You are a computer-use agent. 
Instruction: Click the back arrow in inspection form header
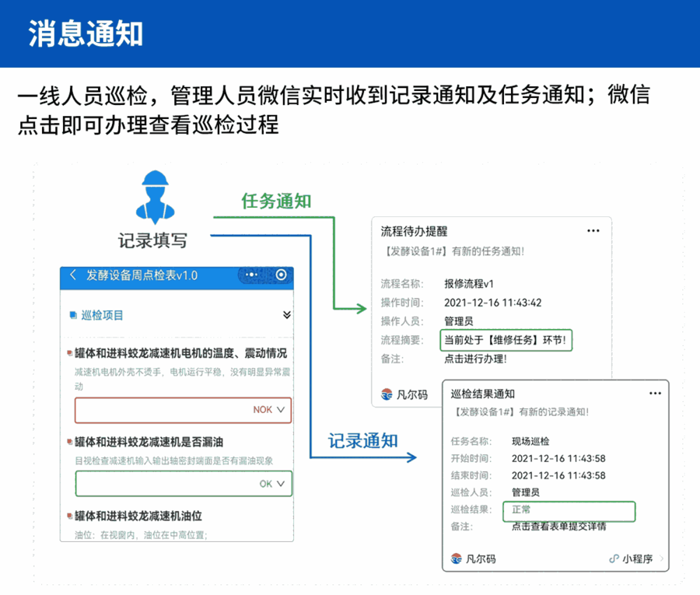click(73, 275)
